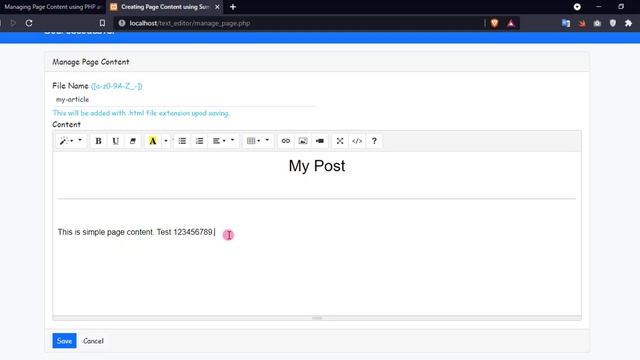Screen dimensions: 640x360
Task: Click the orange bird extension icon
Action: (x=582, y=23)
